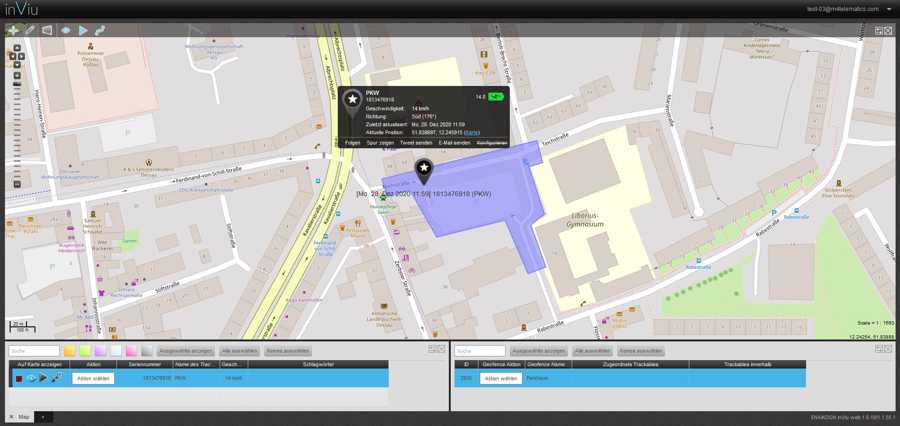Pan the map right with arrow control
Viewport: 900px width, 426px height.
[x=21, y=56]
